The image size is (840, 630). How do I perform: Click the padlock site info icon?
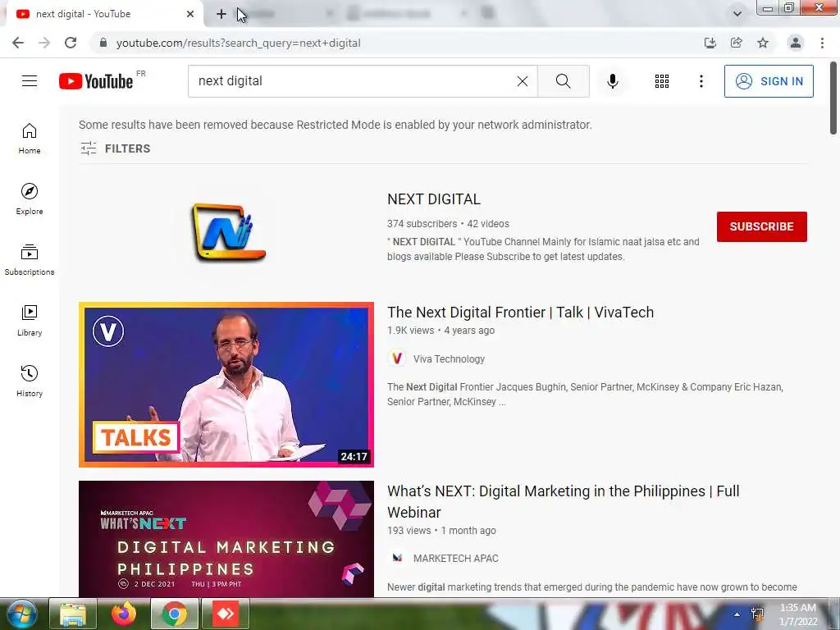click(103, 43)
